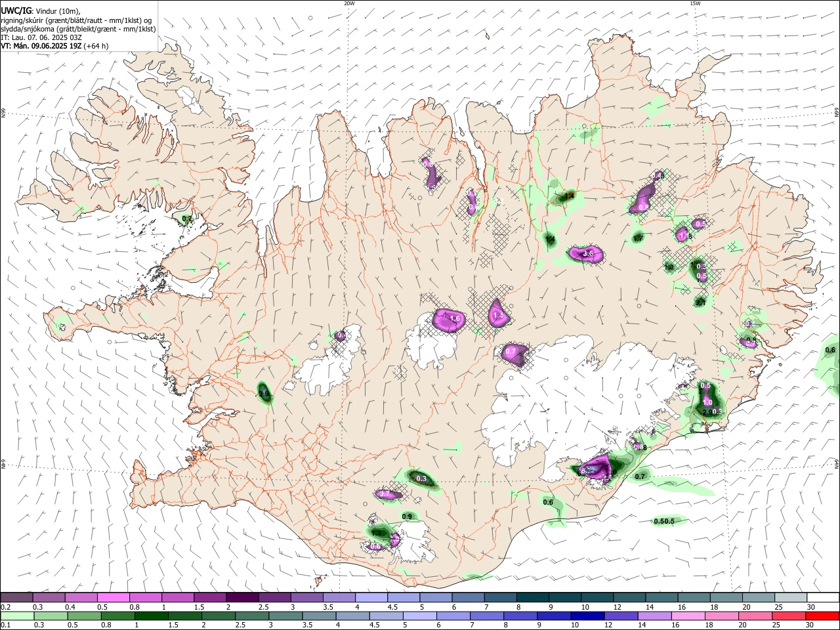The width and height of the screenshot is (840, 630).
Task: Click the '0.6' value at the map's right edge
Action: tap(830, 350)
